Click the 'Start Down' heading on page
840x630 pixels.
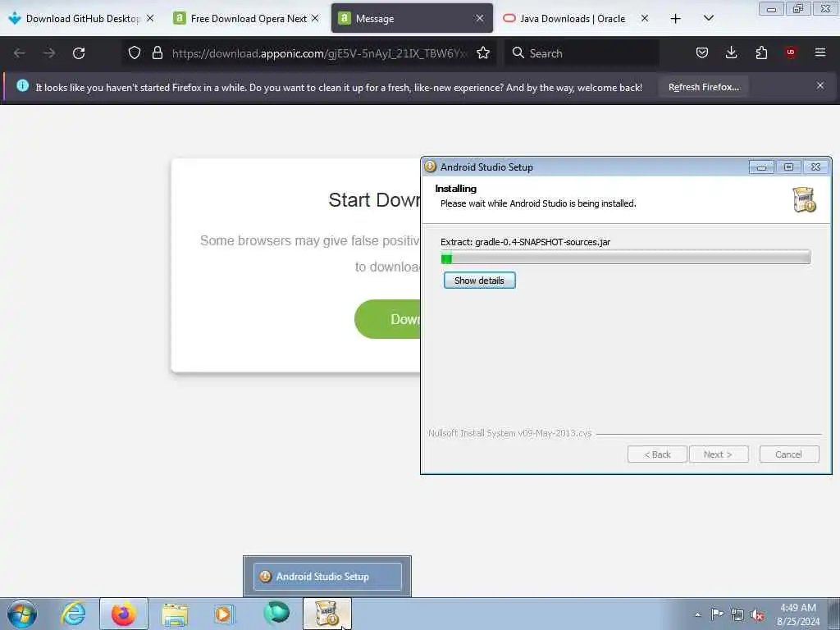point(374,200)
